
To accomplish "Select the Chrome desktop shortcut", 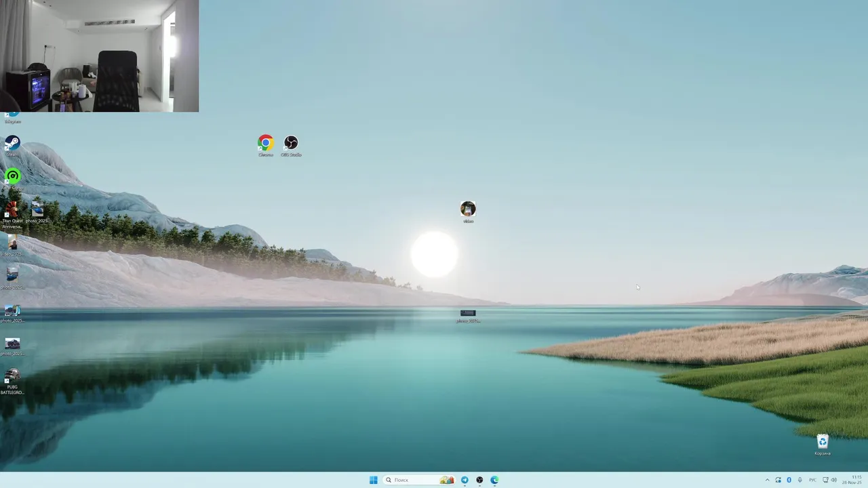I will pos(266,146).
